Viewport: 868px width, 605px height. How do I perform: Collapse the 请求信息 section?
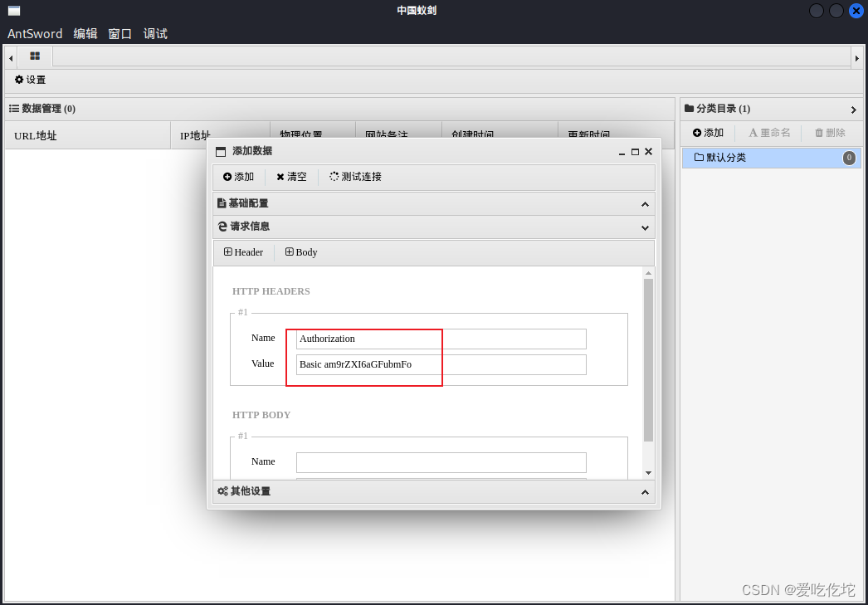tap(434, 227)
